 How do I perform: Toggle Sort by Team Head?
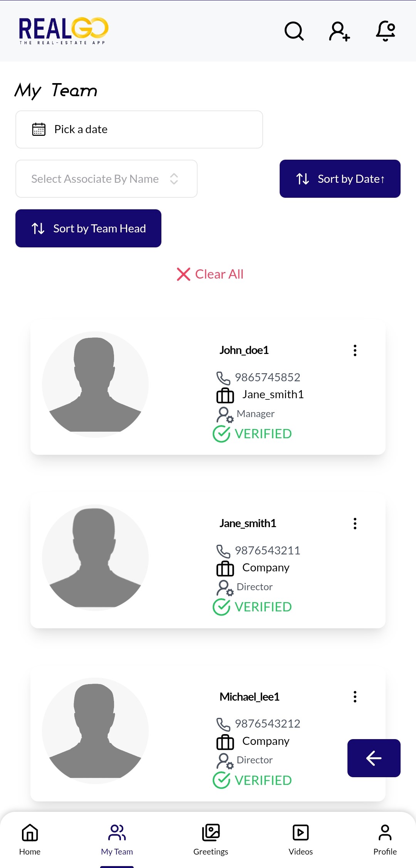(x=88, y=229)
